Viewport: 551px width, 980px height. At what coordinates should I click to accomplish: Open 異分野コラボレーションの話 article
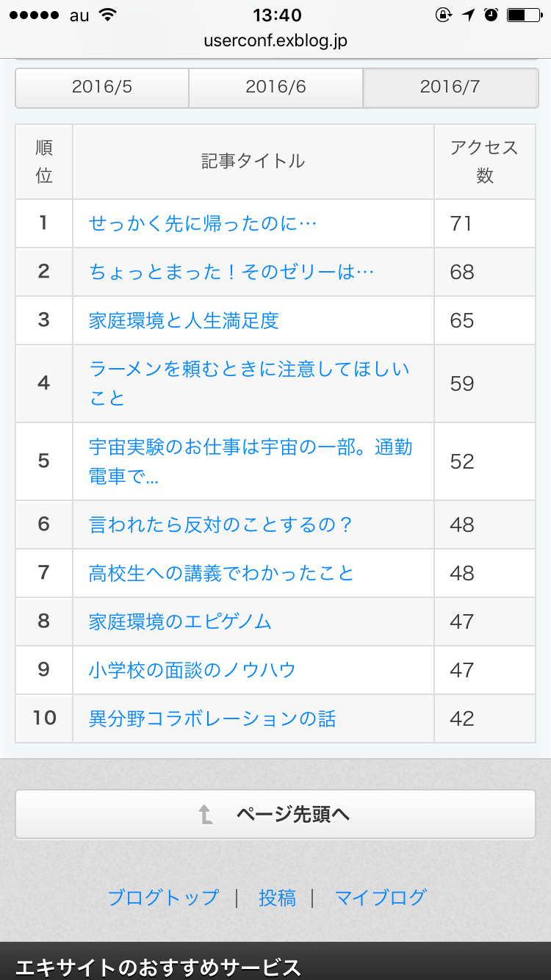point(212,718)
